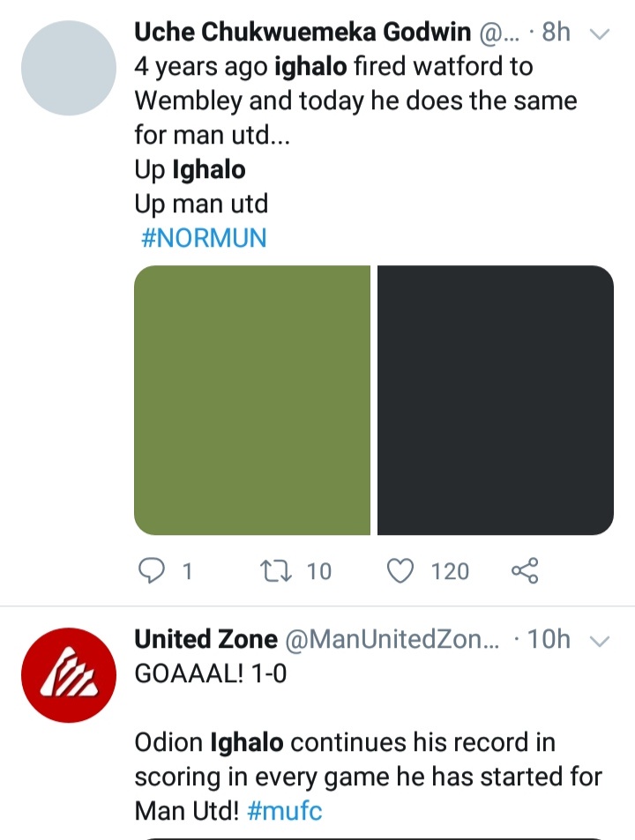This screenshot has width=635, height=840.
Task: Tap the reply speech bubble icon
Action: click(153, 571)
